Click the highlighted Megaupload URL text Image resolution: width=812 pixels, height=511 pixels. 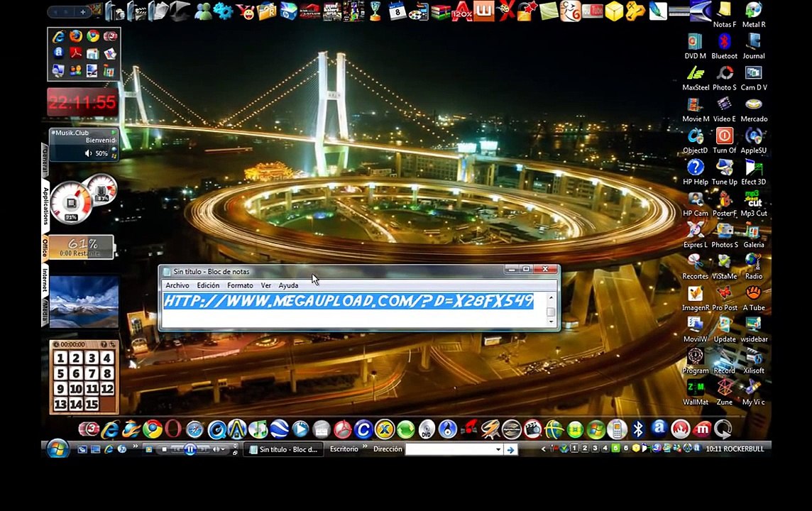tap(349, 301)
